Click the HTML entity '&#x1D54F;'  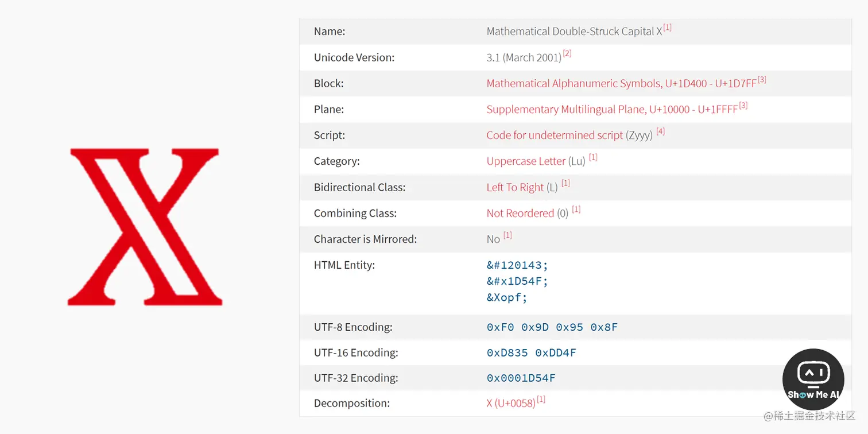518,281
